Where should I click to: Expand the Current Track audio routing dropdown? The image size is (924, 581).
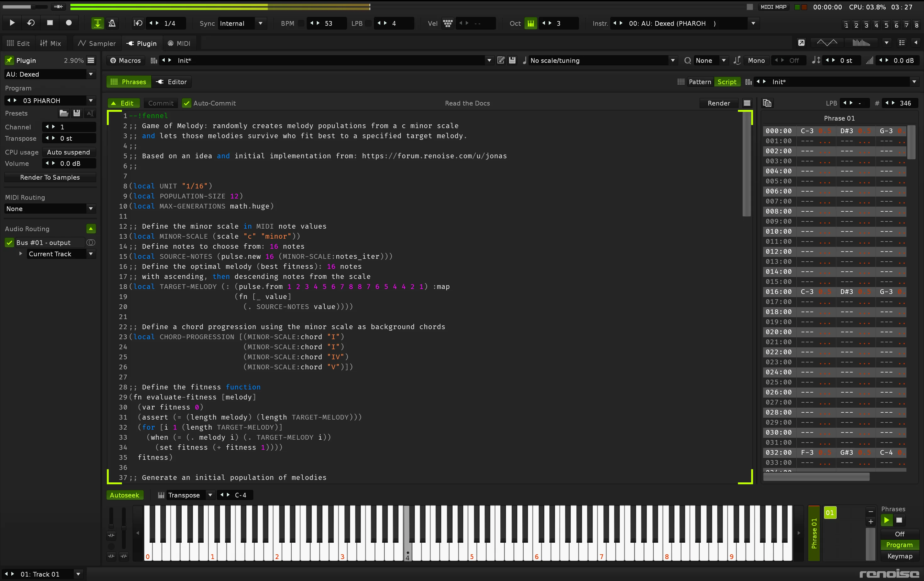[x=91, y=253]
